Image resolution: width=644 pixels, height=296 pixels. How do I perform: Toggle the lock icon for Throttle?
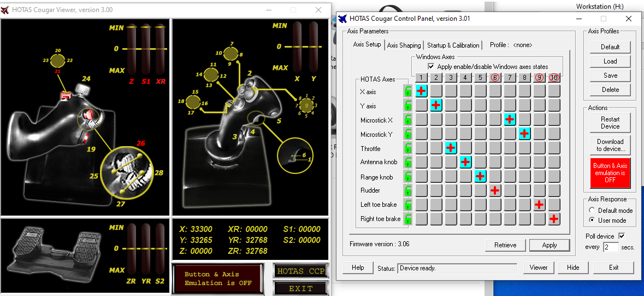point(407,148)
